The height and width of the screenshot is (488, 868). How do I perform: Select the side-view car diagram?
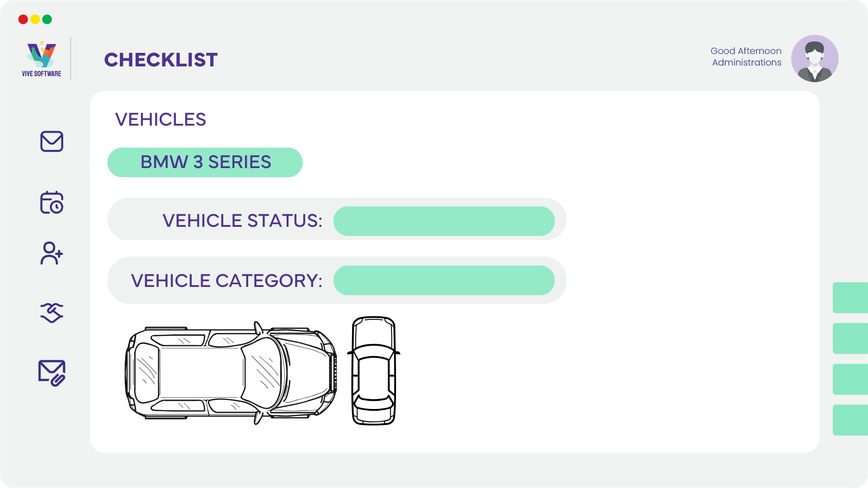[231, 373]
